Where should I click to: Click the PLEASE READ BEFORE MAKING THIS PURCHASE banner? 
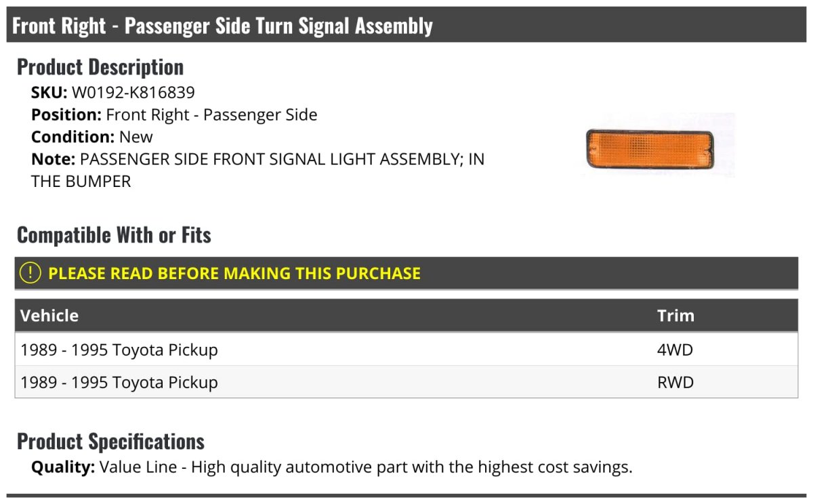(406, 273)
